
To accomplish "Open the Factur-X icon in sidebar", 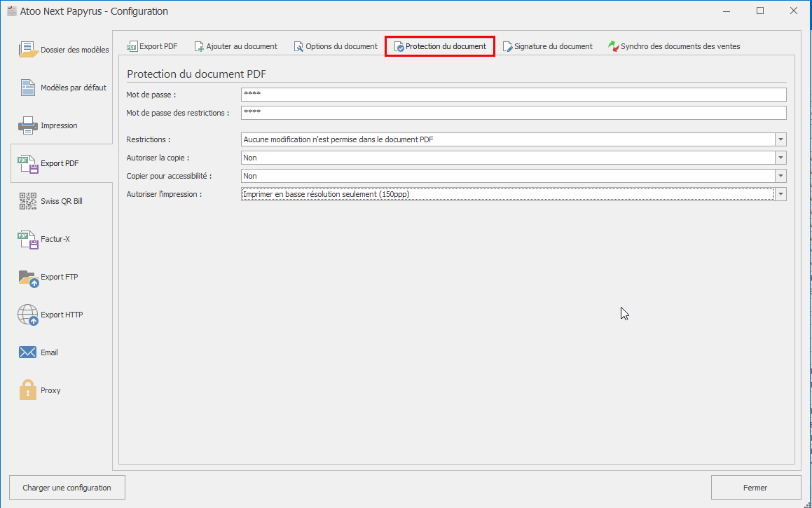I will point(28,239).
